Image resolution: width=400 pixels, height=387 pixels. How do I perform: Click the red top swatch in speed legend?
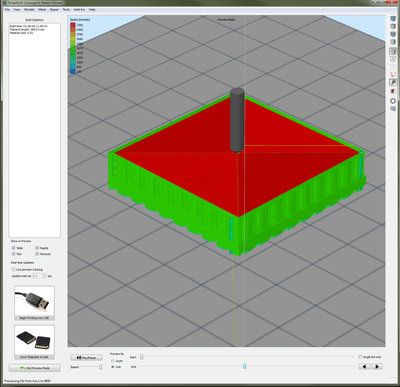tap(73, 25)
